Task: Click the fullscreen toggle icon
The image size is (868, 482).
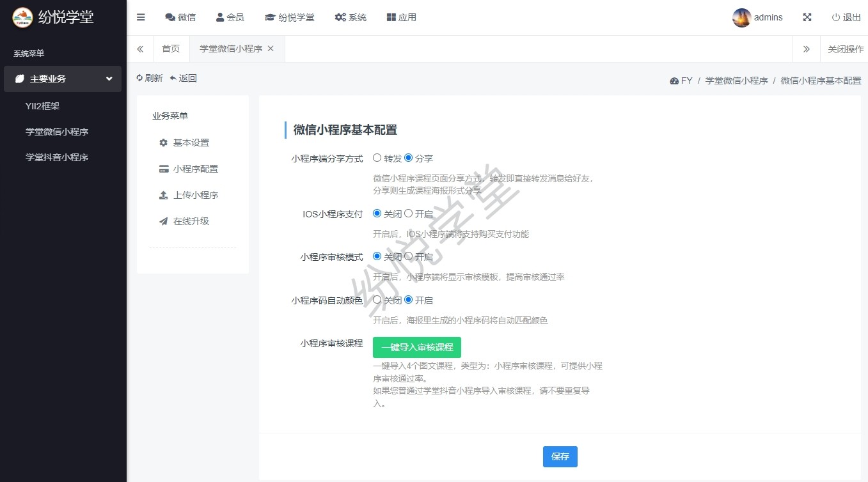Action: pyautogui.click(x=807, y=17)
